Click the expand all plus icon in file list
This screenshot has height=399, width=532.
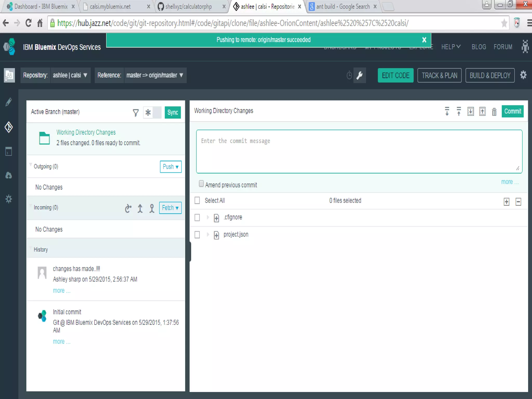[506, 202]
